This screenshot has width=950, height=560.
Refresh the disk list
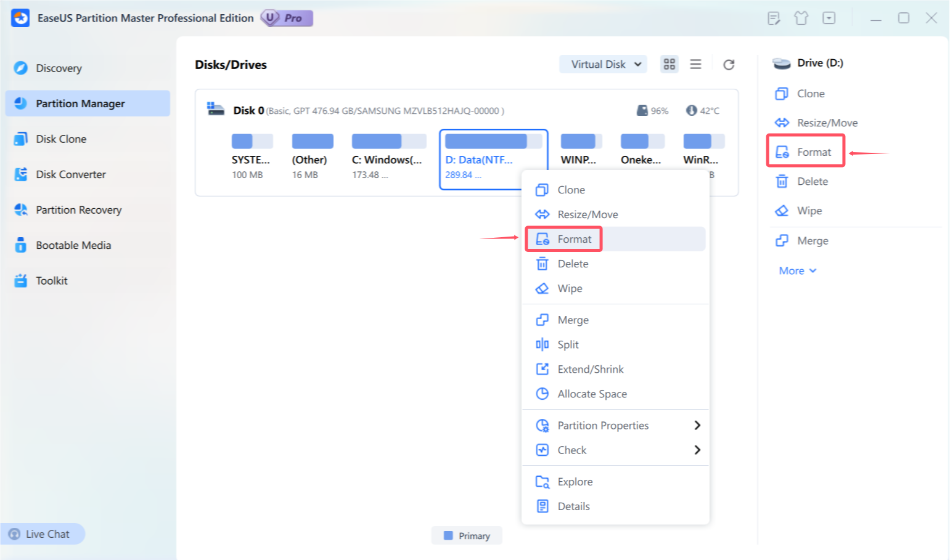pos(729,65)
